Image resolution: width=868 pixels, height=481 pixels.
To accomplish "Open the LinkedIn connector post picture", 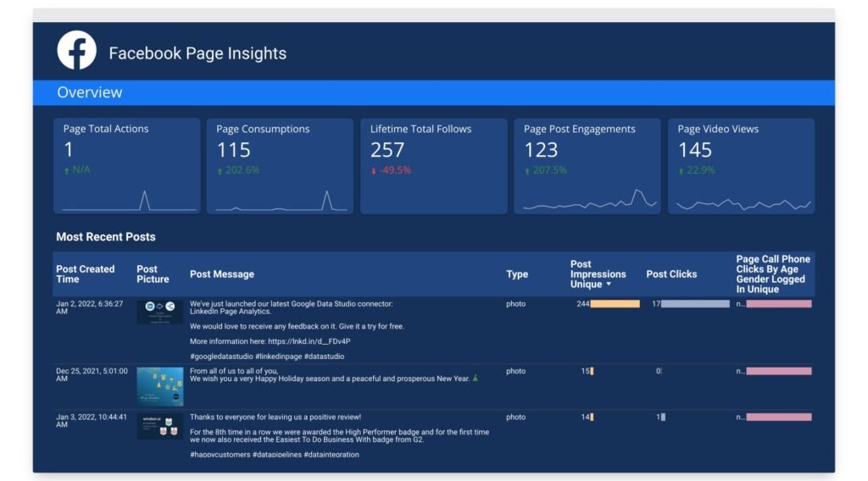I will (x=159, y=312).
